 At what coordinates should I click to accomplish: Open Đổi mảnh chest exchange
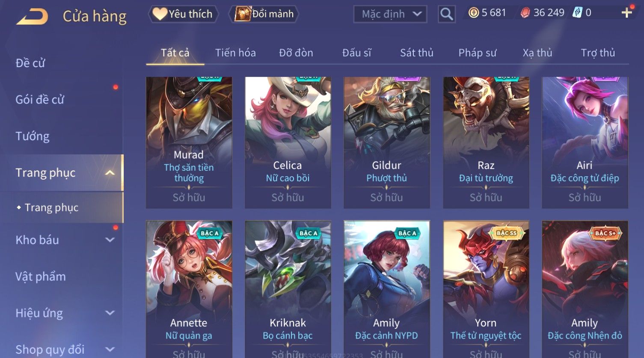click(264, 14)
